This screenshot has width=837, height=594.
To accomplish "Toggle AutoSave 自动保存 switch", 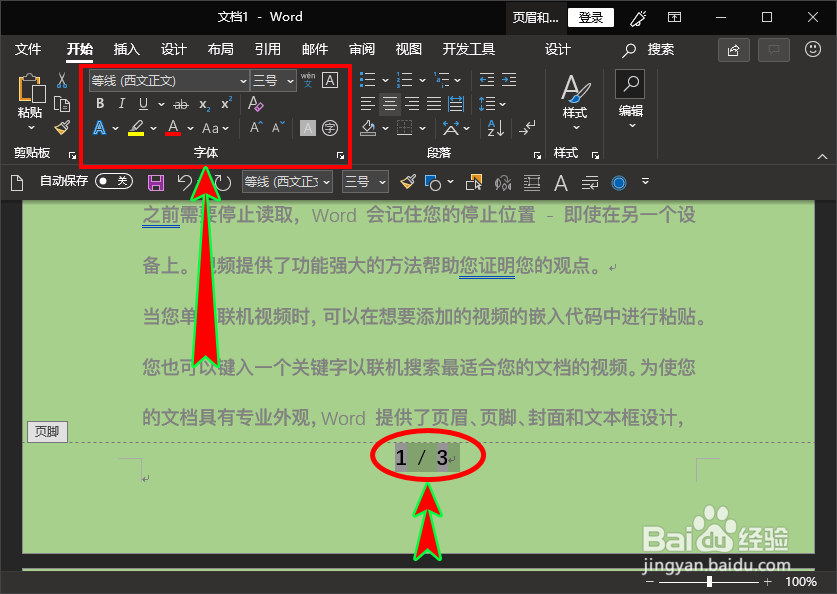I will pyautogui.click(x=114, y=181).
